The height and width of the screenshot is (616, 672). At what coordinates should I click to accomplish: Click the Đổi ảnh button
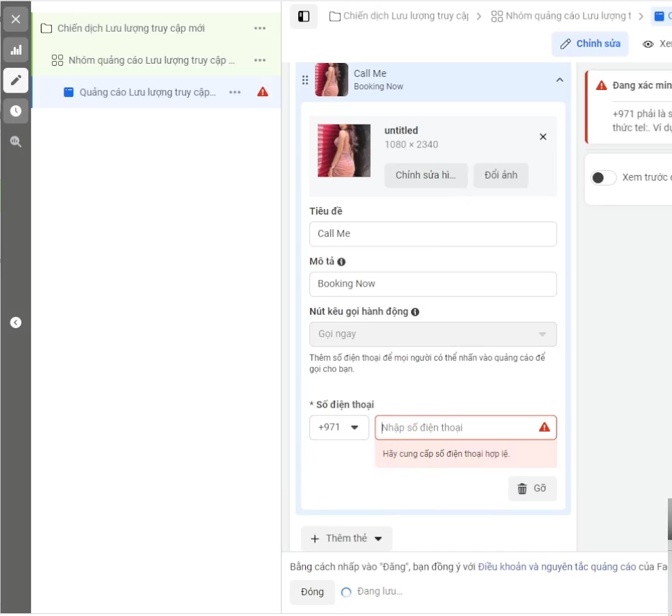point(500,175)
